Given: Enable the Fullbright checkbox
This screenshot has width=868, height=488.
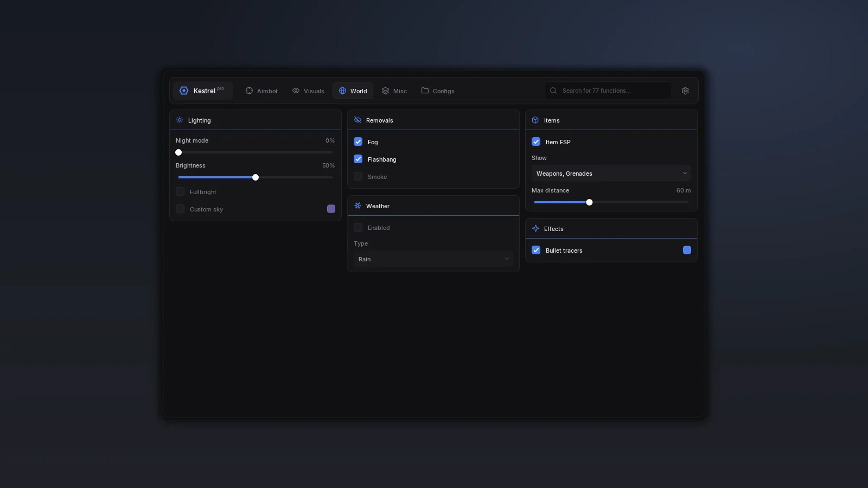Looking at the screenshot, I should (180, 191).
